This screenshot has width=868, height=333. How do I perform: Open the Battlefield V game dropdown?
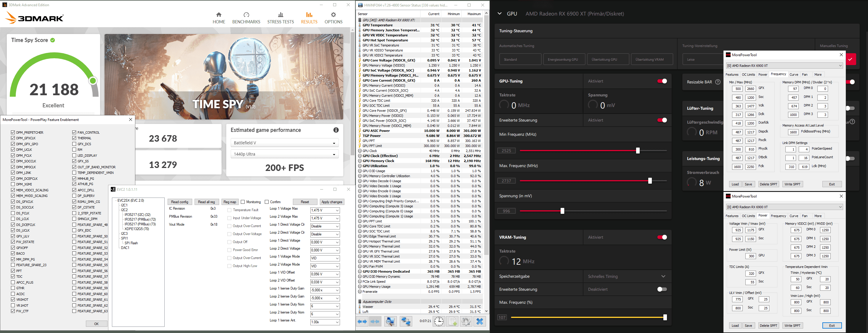coord(284,143)
